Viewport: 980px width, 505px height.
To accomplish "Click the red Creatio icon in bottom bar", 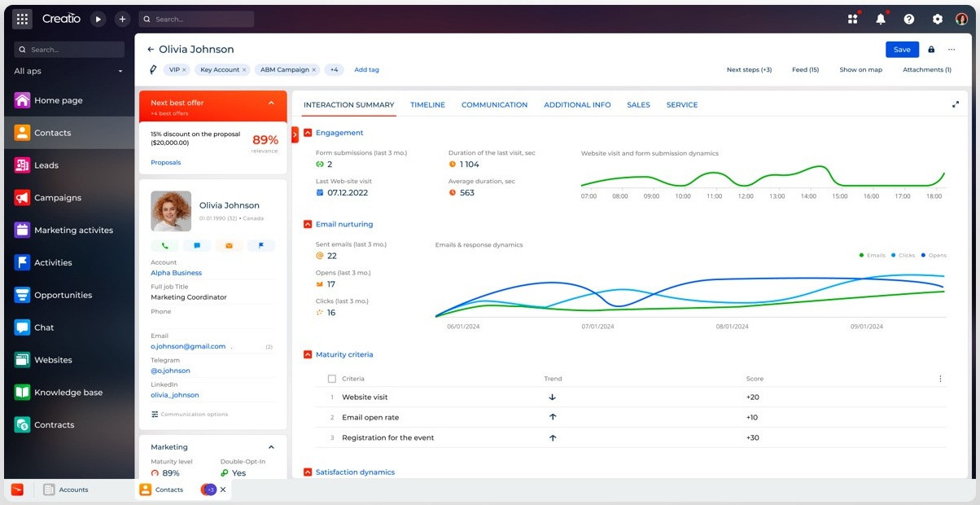I will [x=17, y=490].
